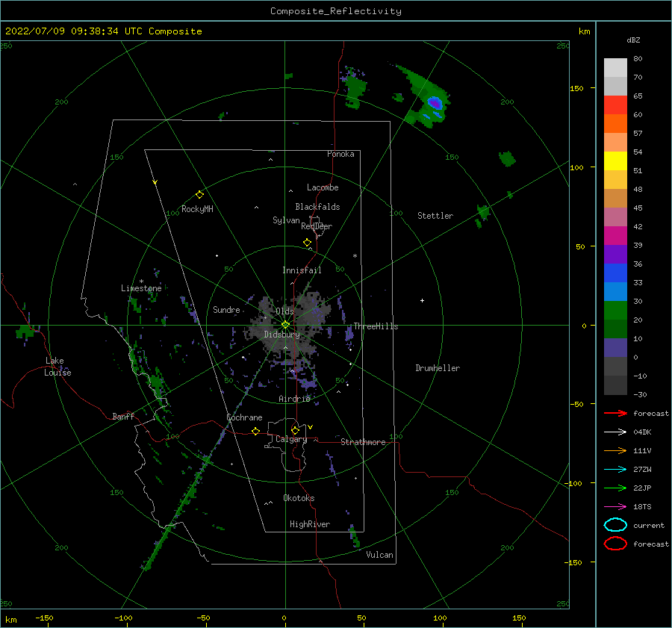The height and width of the screenshot is (628, 672).
Task: Click the magenta 18TS arrow legend icon
Action: click(x=615, y=507)
